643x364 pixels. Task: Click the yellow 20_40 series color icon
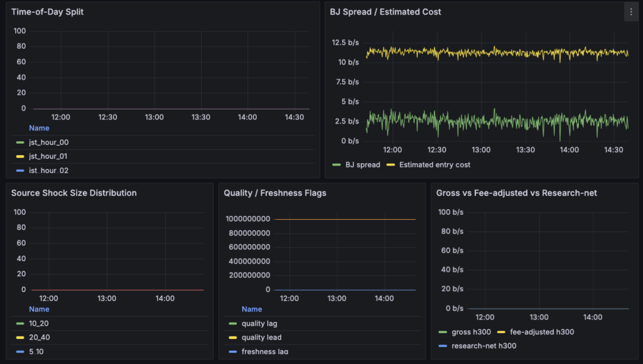coord(20,337)
